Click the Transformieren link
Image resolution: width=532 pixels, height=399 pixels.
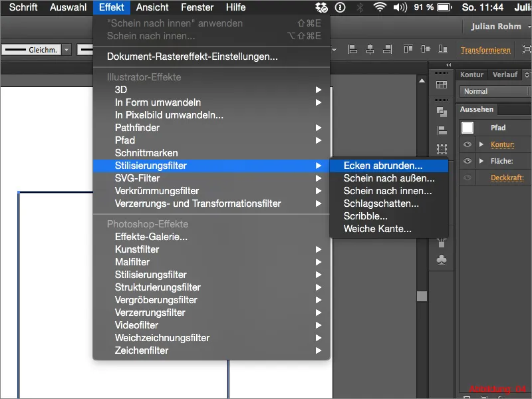point(485,50)
